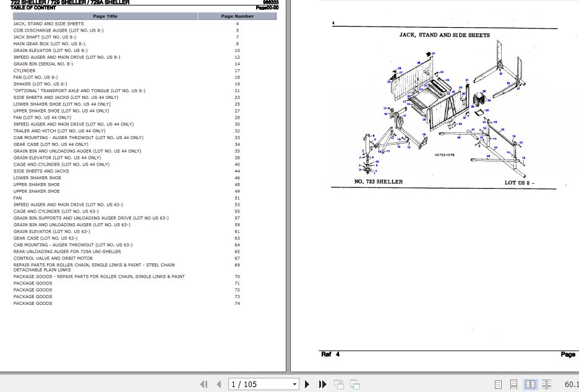Go to previous page arrow
This screenshot has width=579, height=392.
[x=219, y=384]
